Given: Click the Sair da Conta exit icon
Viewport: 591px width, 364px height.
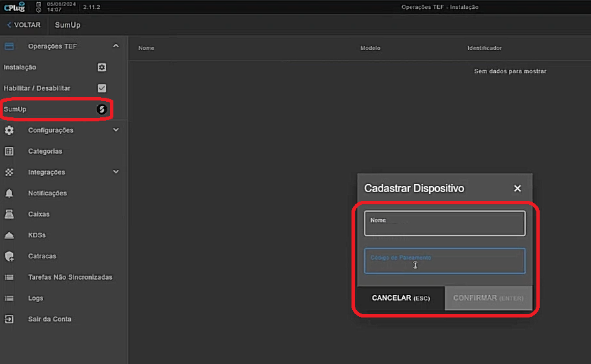Looking at the screenshot, I should pos(9,320).
